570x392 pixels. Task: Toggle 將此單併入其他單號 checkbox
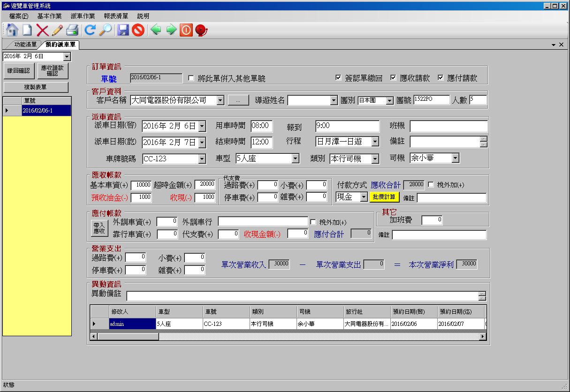click(191, 78)
